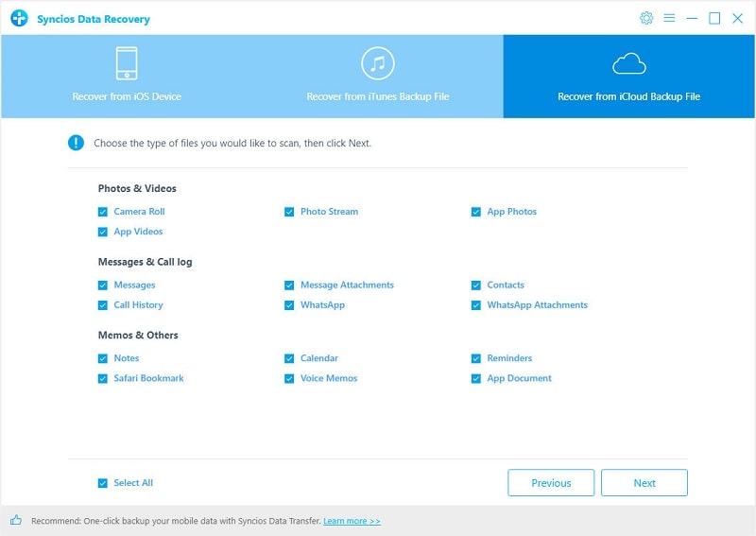
Task: Close the Syncios Data Recovery window
Action: 737,18
